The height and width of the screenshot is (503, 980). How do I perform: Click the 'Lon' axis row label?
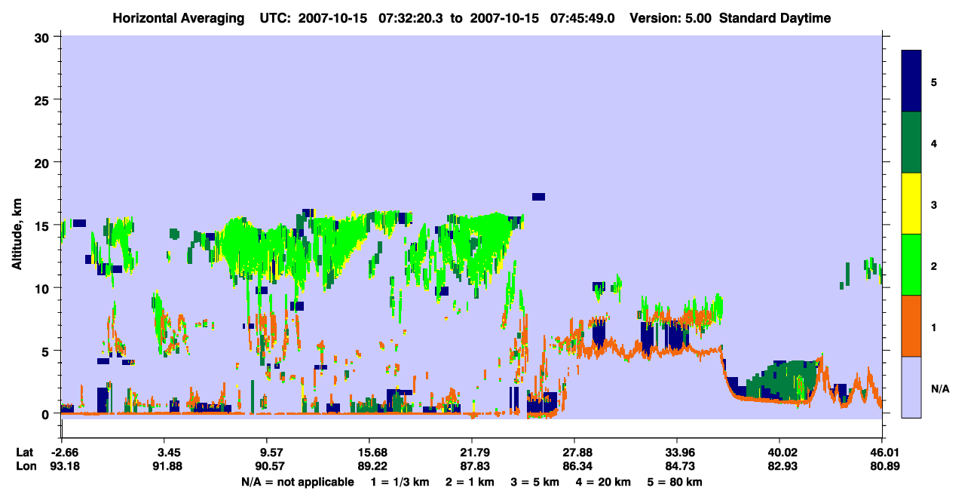[x=25, y=466]
